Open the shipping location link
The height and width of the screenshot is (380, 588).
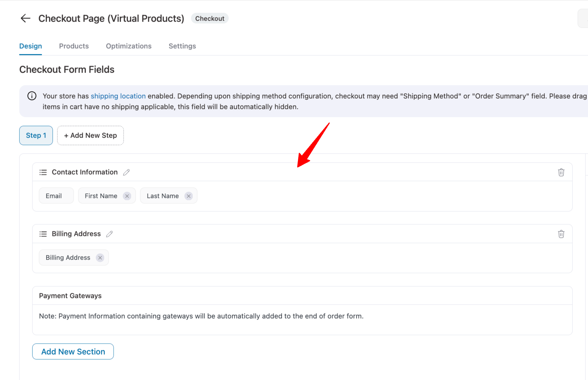(118, 96)
